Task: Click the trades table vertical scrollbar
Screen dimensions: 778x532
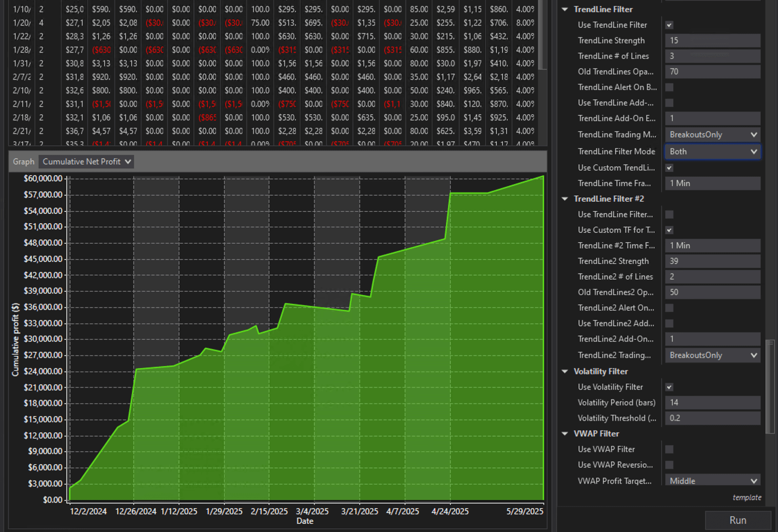Action: pos(542,34)
